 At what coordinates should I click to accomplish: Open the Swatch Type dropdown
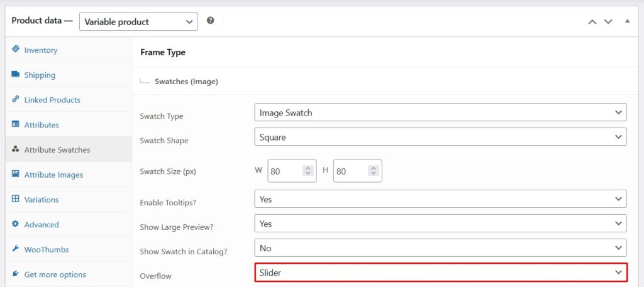click(440, 112)
